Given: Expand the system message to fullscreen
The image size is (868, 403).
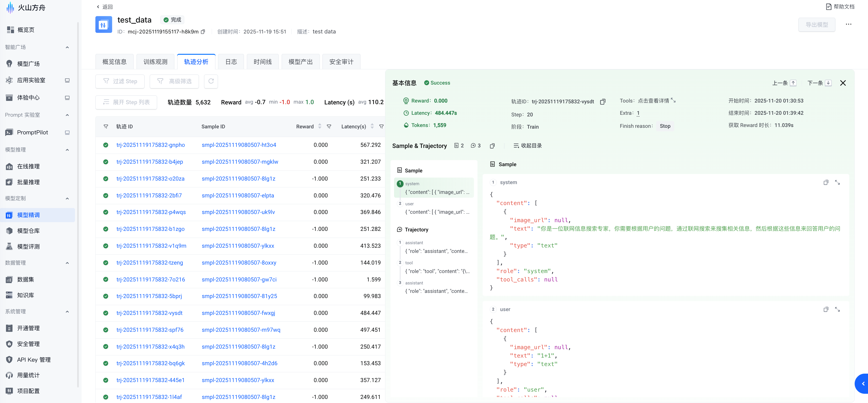Looking at the screenshot, I should point(837,182).
